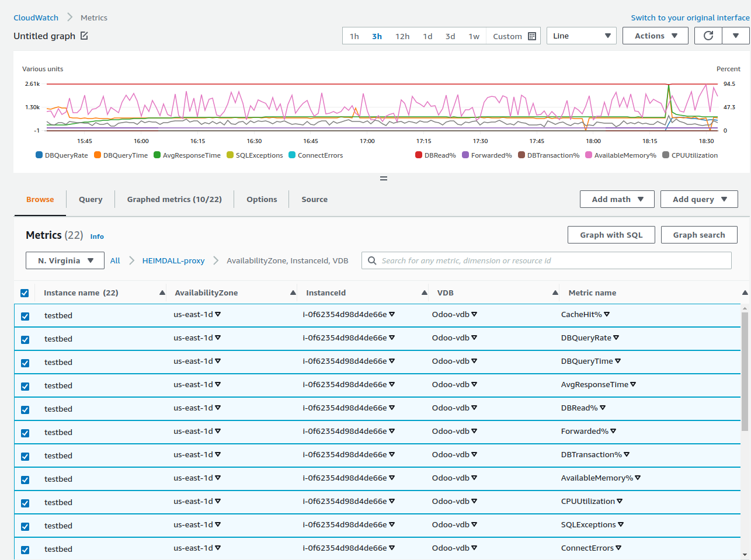Image resolution: width=751 pixels, height=560 pixels.
Task: Open the calendar icon beside Custom
Action: (x=531, y=36)
